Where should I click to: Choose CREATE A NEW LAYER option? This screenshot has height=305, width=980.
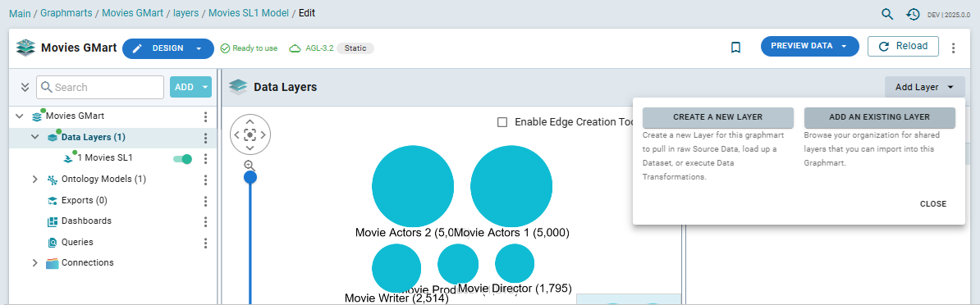coord(717,117)
